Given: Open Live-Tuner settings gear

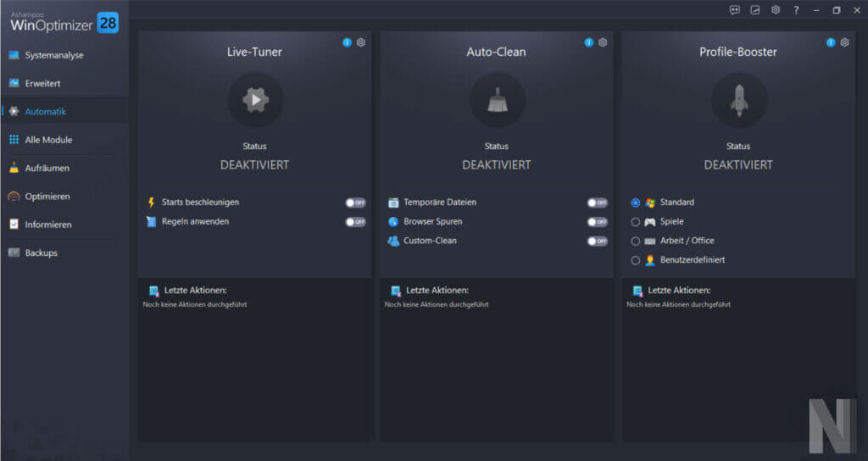Looking at the screenshot, I should 361,42.
